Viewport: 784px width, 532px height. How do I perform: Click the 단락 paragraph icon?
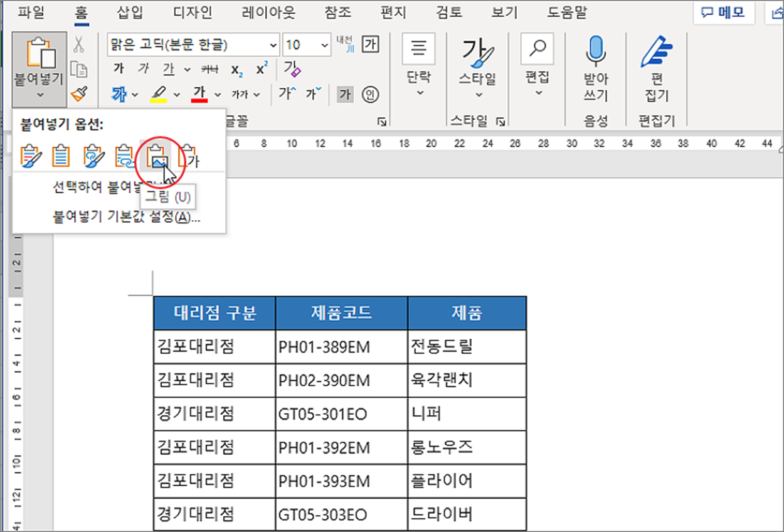pos(419,49)
